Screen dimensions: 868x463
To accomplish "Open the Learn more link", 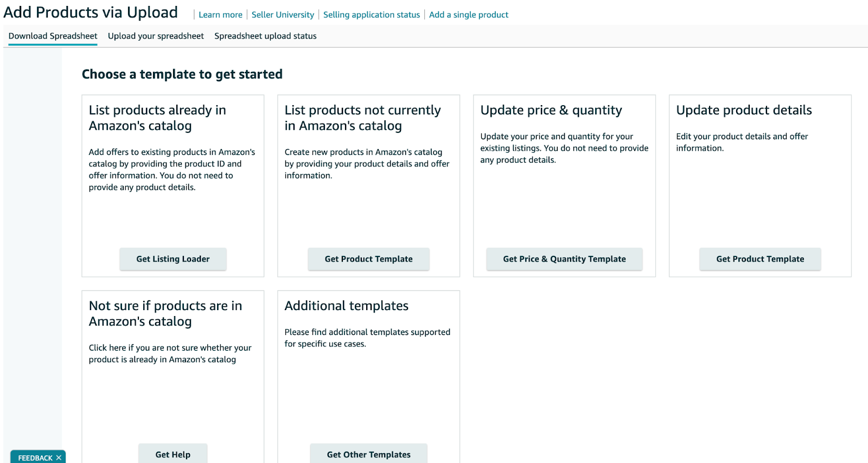I will point(220,15).
